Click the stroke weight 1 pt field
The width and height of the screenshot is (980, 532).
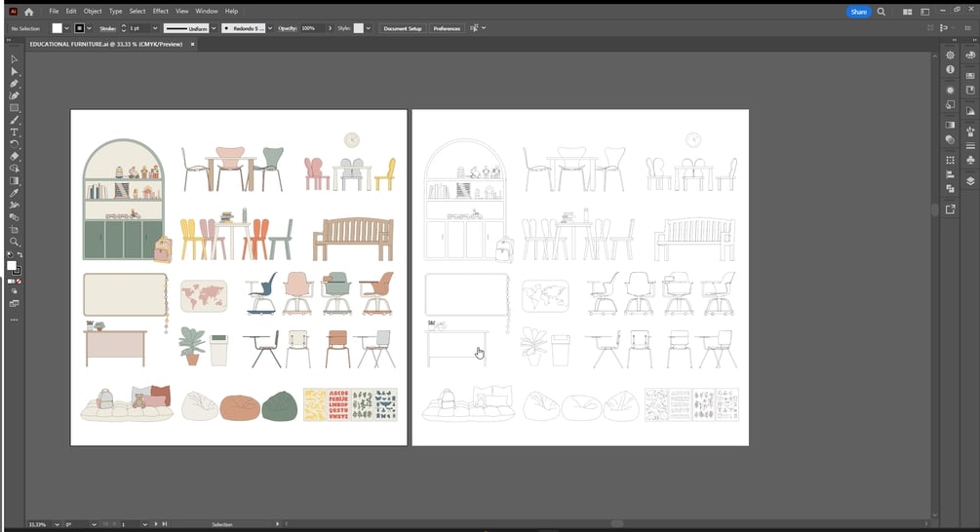point(139,28)
